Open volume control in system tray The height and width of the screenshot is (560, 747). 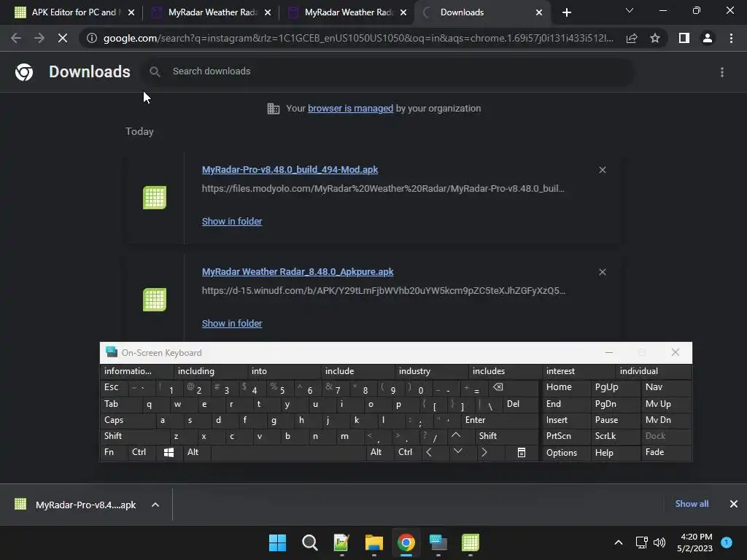point(659,542)
